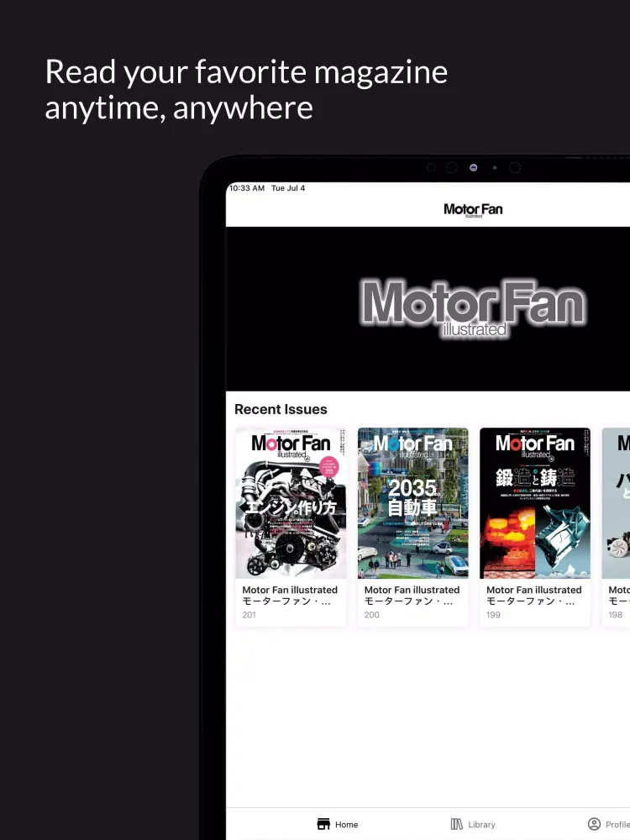Screen dimensions: 630x840
Task: Select the Home tab label
Action: 346,825
